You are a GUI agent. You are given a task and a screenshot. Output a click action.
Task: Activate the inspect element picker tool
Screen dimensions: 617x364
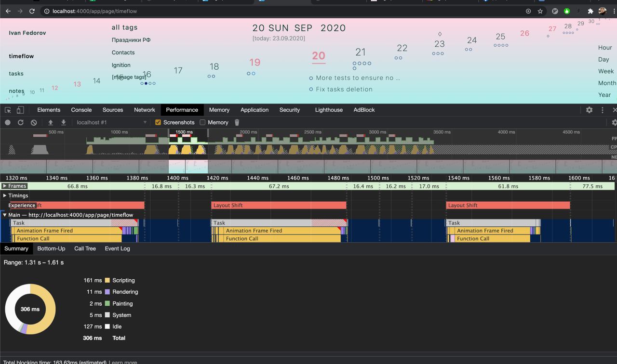click(x=8, y=110)
